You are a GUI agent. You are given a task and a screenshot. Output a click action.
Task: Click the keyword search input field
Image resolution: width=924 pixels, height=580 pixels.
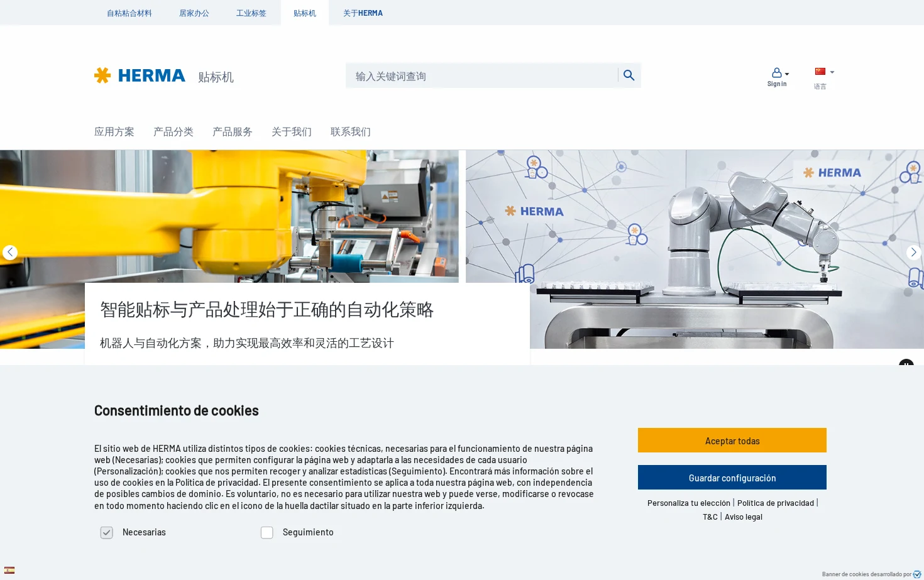tap(481, 76)
